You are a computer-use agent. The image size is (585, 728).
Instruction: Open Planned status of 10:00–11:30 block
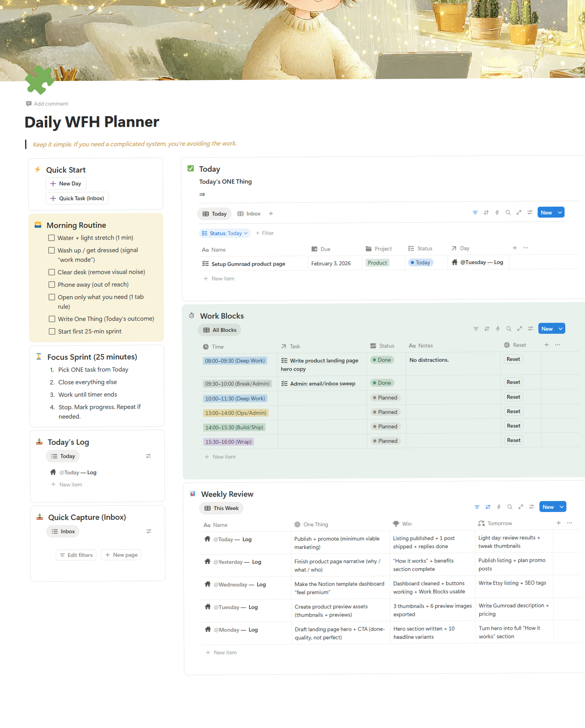pyautogui.click(x=385, y=398)
